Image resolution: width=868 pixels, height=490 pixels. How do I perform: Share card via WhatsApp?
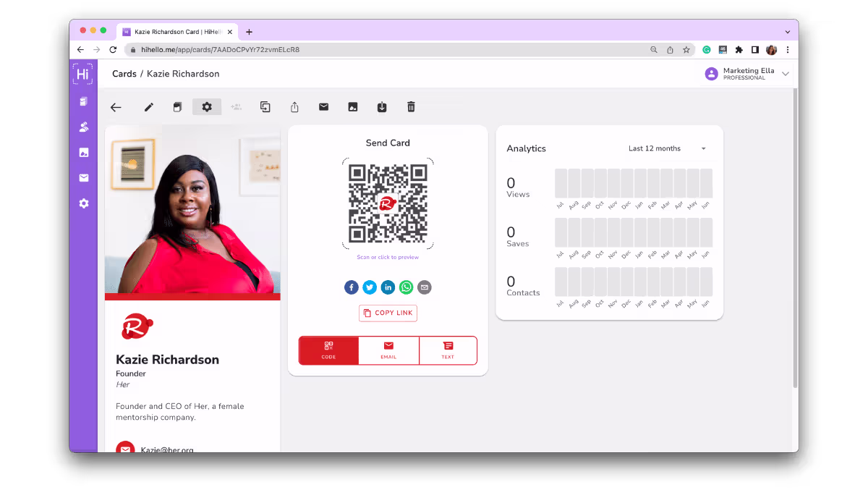[407, 287]
